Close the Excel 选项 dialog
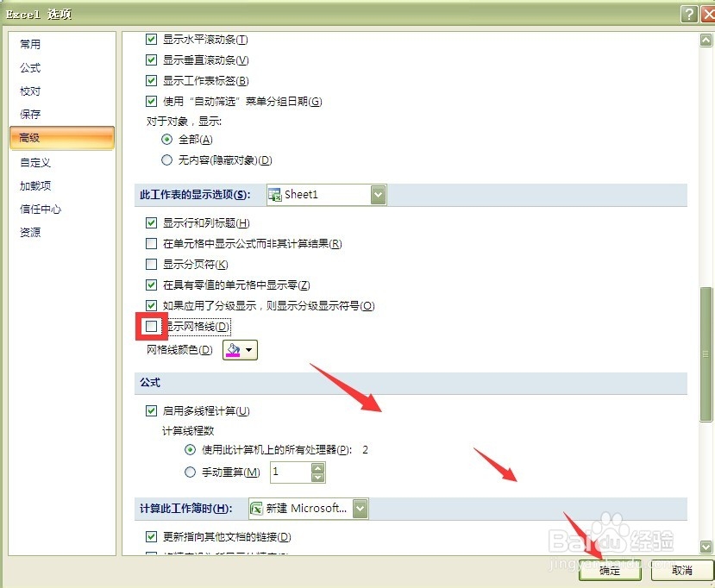This screenshot has width=715, height=588. (708, 14)
